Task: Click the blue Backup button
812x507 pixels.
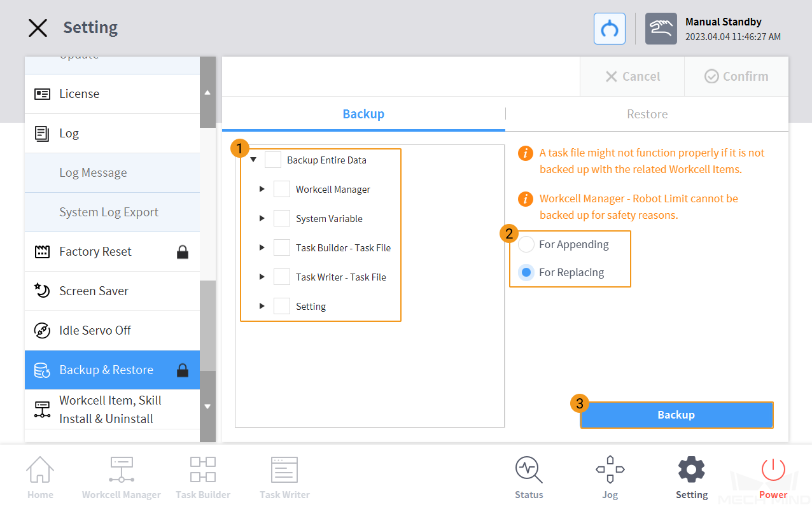Action: pos(676,415)
